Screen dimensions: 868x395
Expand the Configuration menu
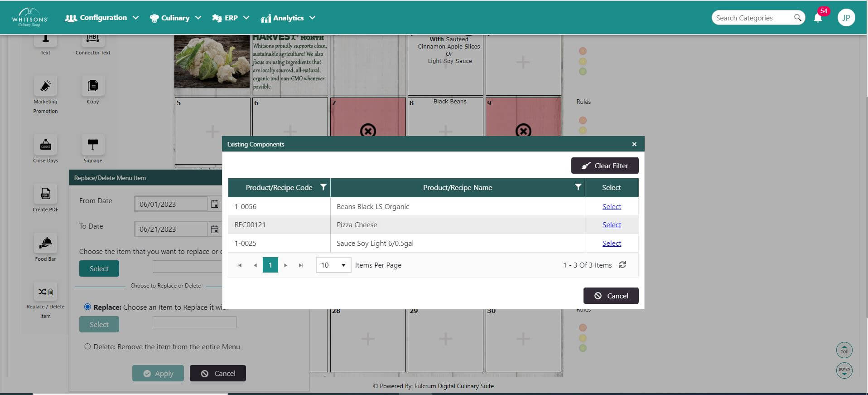(102, 18)
